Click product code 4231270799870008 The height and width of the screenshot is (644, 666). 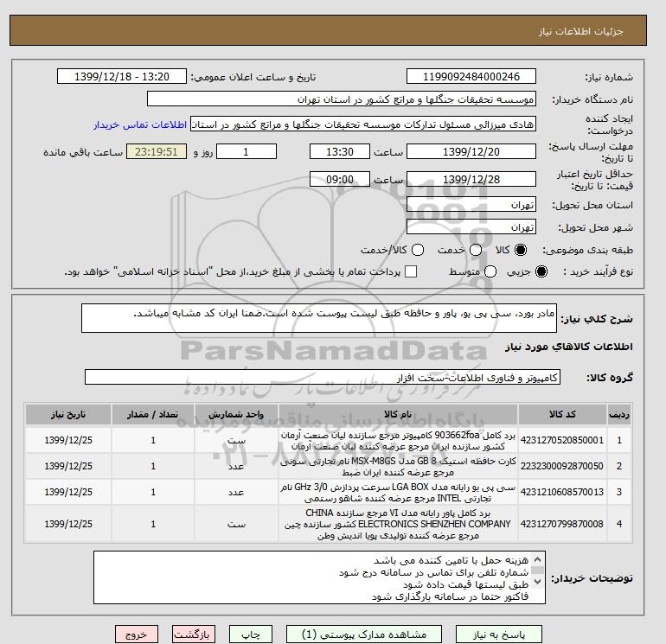click(562, 524)
